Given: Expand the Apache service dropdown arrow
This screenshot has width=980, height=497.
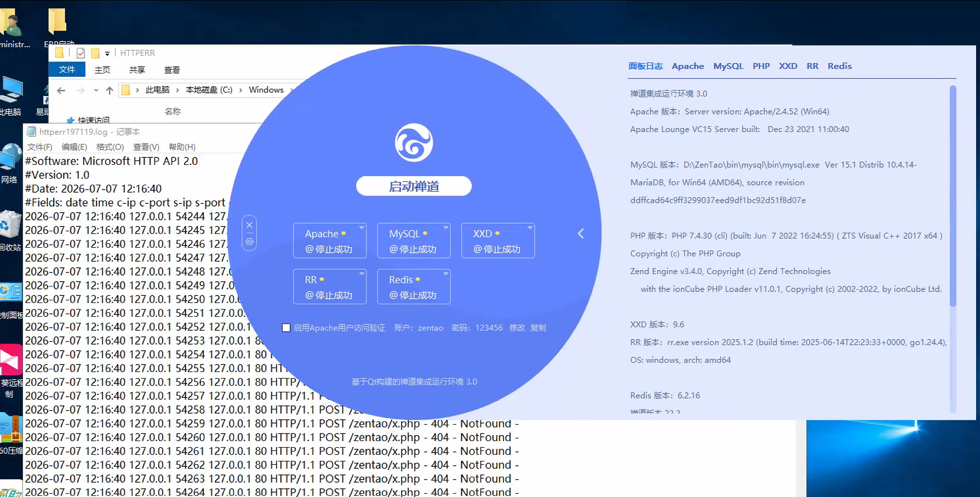Looking at the screenshot, I should 362,227.
